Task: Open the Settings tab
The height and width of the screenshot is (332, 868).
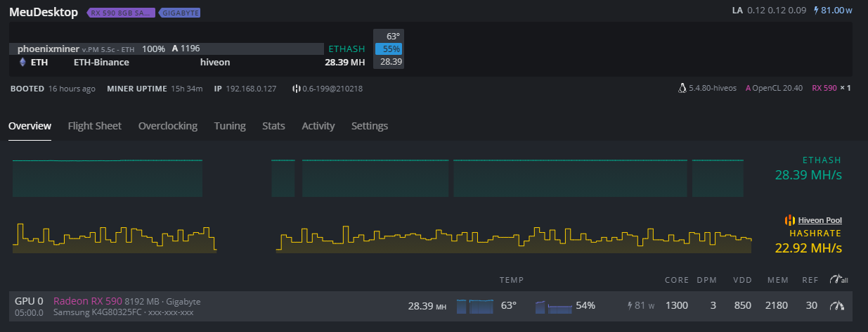Action: pos(370,126)
